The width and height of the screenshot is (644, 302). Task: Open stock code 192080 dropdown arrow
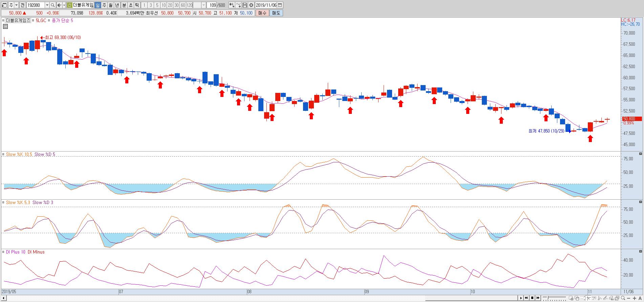coord(47,5)
